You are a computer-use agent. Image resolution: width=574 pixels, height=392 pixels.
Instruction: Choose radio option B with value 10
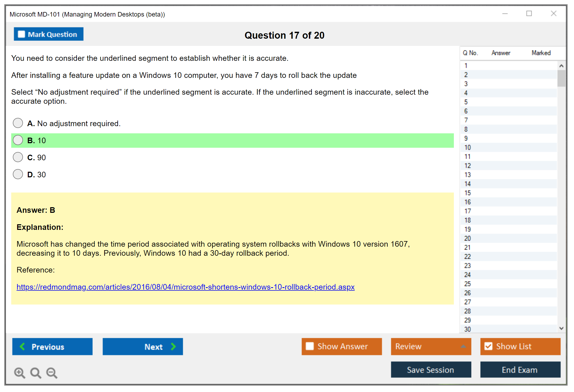click(x=18, y=140)
